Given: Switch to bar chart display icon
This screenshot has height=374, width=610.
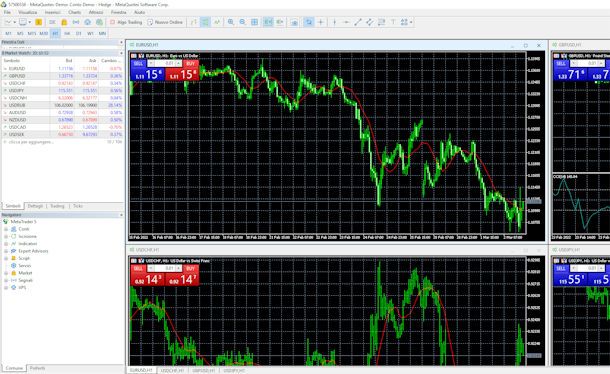Looking at the screenshot, I should 193,22.
